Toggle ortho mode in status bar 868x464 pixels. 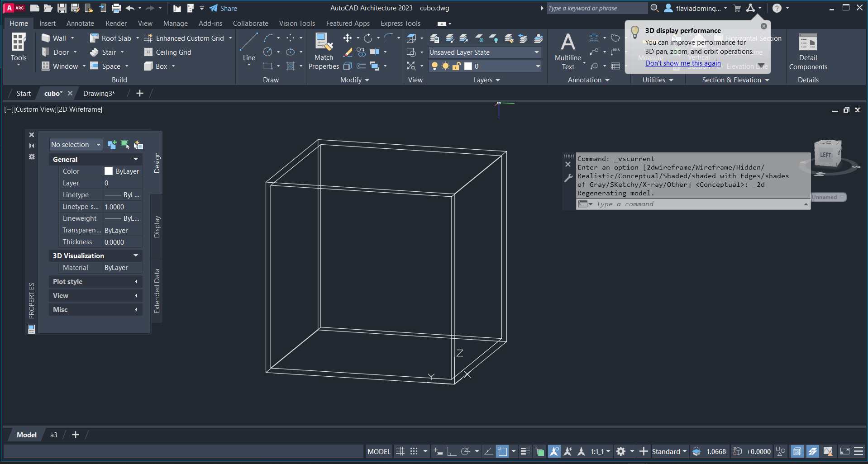pos(451,451)
